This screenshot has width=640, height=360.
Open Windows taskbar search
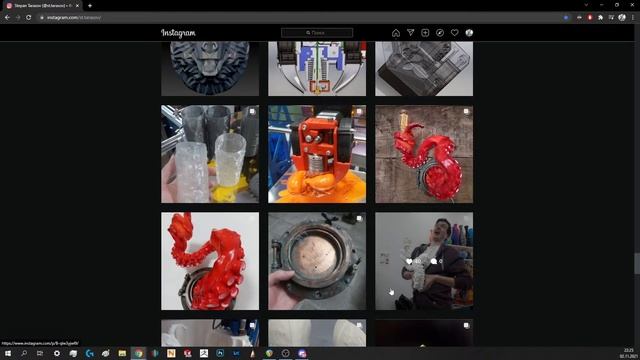tap(24, 353)
